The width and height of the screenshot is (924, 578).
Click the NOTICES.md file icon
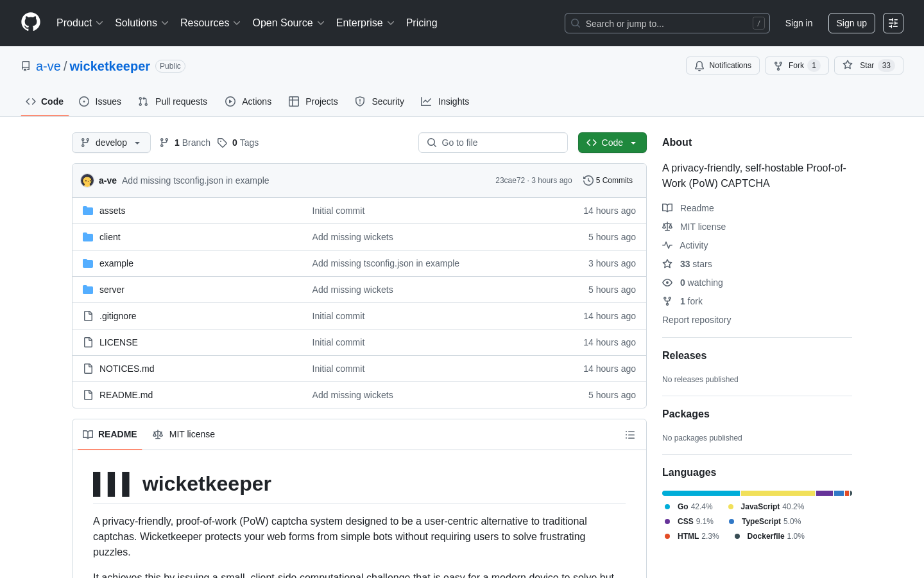[x=88, y=369]
